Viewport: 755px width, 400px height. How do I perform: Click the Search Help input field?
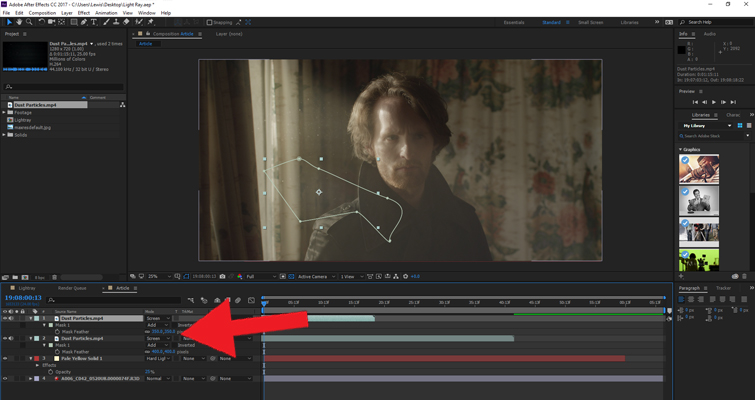click(710, 21)
